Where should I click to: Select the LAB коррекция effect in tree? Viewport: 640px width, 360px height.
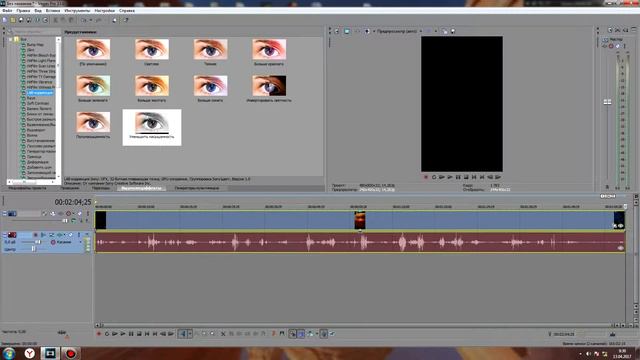(x=40, y=93)
